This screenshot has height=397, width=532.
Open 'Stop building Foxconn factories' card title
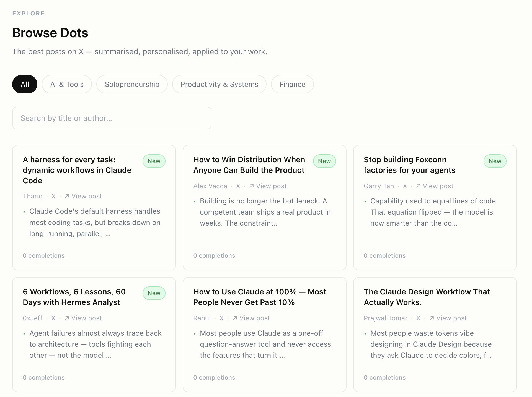[x=409, y=165]
